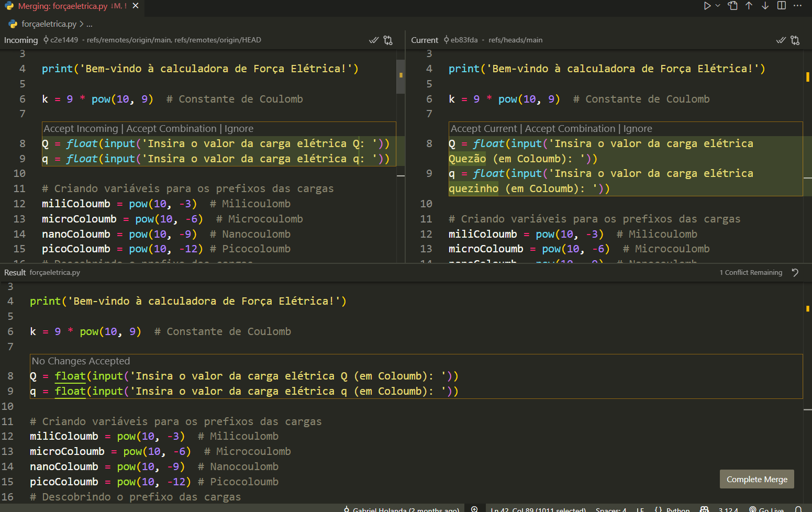The height and width of the screenshot is (512, 812).
Task: Click Result line 12 miliColoumb assignment
Action: pos(107,436)
